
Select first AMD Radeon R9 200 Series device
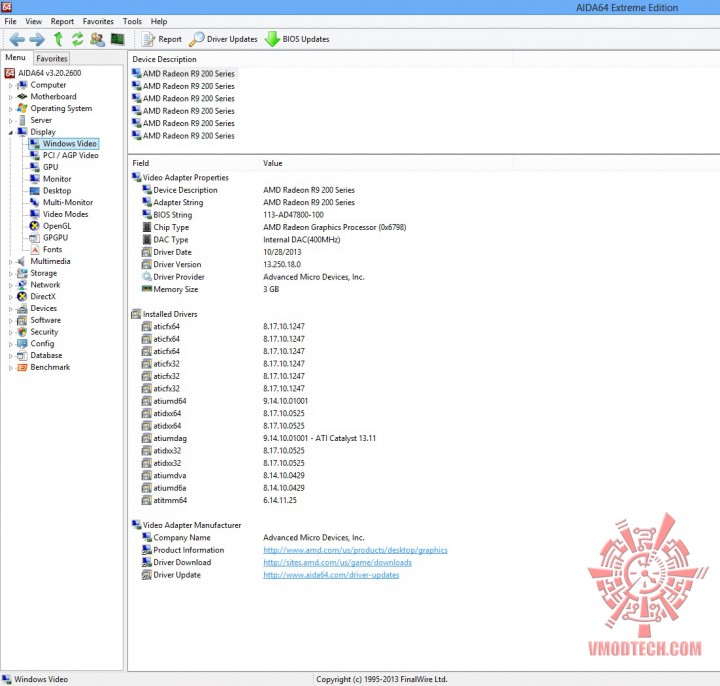click(x=184, y=73)
